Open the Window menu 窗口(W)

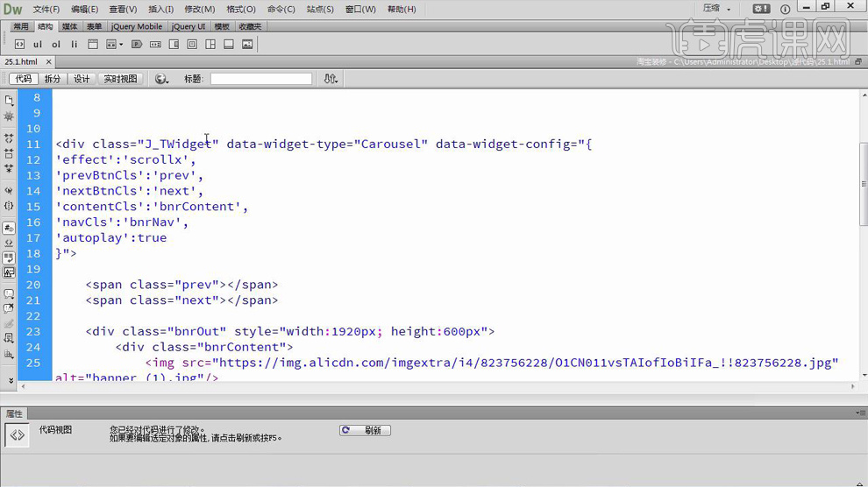coord(361,10)
